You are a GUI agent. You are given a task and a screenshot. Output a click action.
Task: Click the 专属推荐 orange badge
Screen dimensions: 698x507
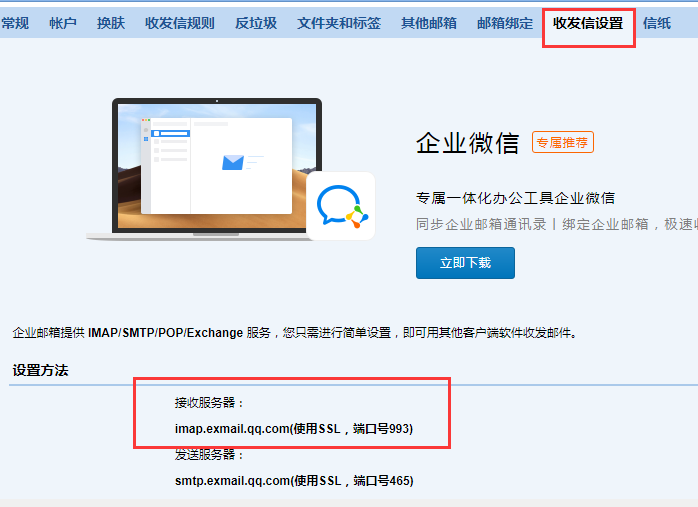pos(563,142)
